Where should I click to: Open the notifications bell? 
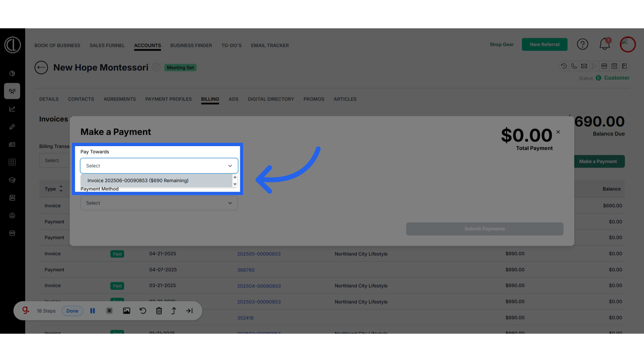605,44
